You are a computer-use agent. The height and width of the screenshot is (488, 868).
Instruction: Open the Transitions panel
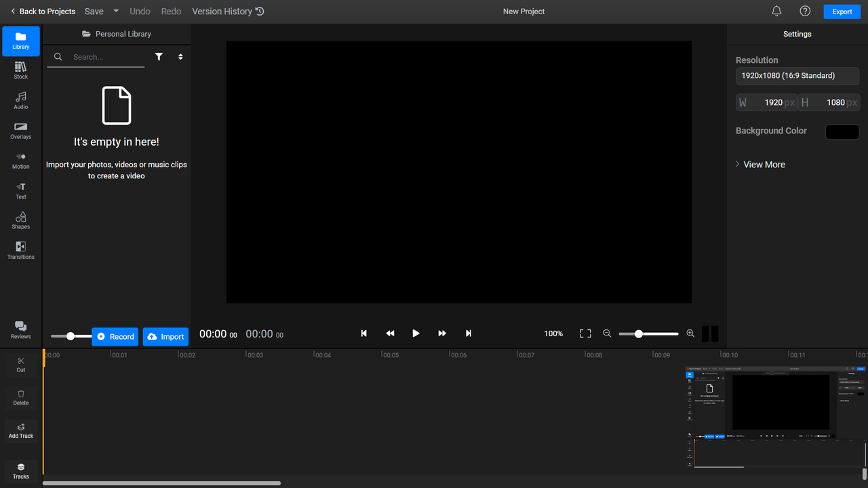coord(20,251)
